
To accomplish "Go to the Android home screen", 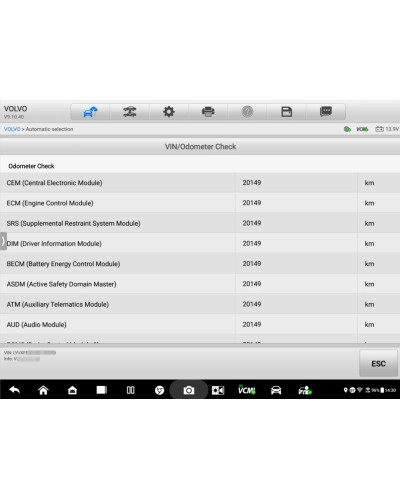I will 43,390.
